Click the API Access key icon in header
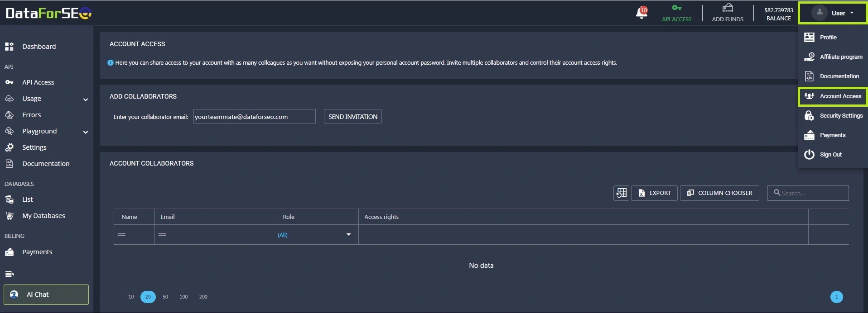 tap(676, 8)
